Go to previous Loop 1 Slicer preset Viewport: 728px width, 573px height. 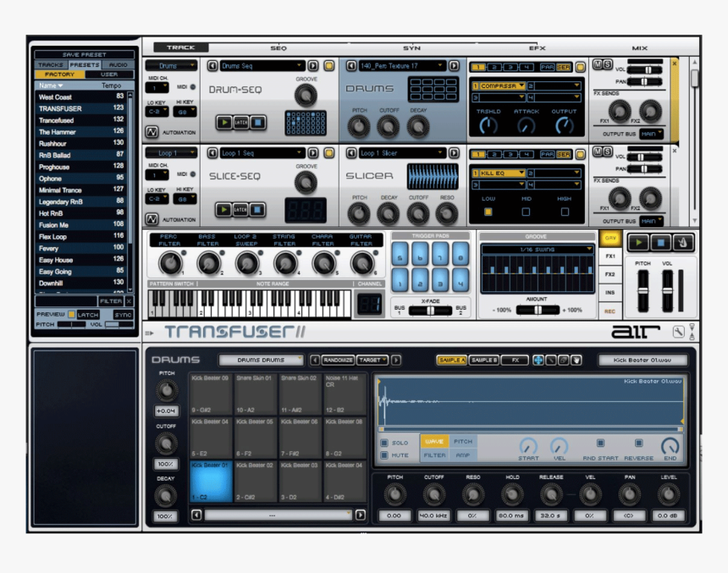(x=351, y=152)
